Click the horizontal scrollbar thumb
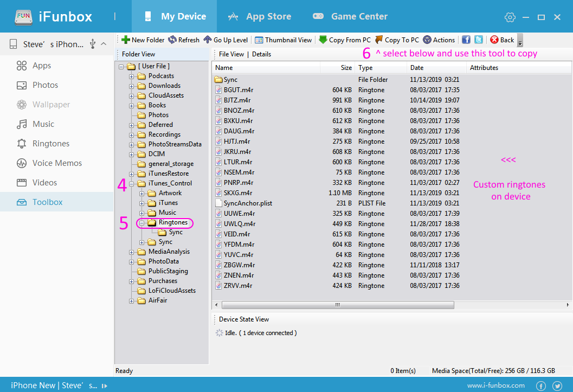Image resolution: width=573 pixels, height=392 pixels. [x=338, y=305]
